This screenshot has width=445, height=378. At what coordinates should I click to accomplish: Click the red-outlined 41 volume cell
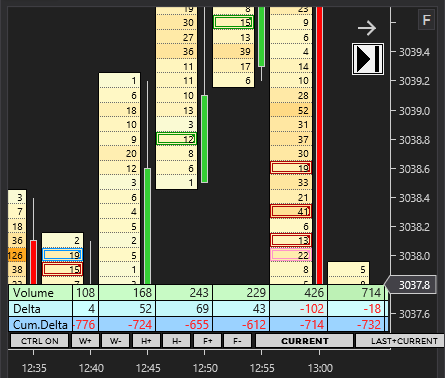pyautogui.click(x=291, y=211)
